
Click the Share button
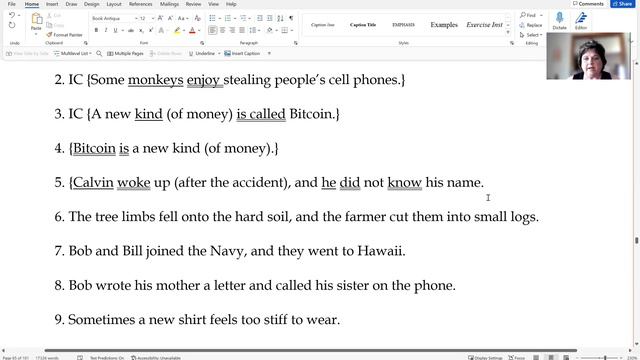622,4
